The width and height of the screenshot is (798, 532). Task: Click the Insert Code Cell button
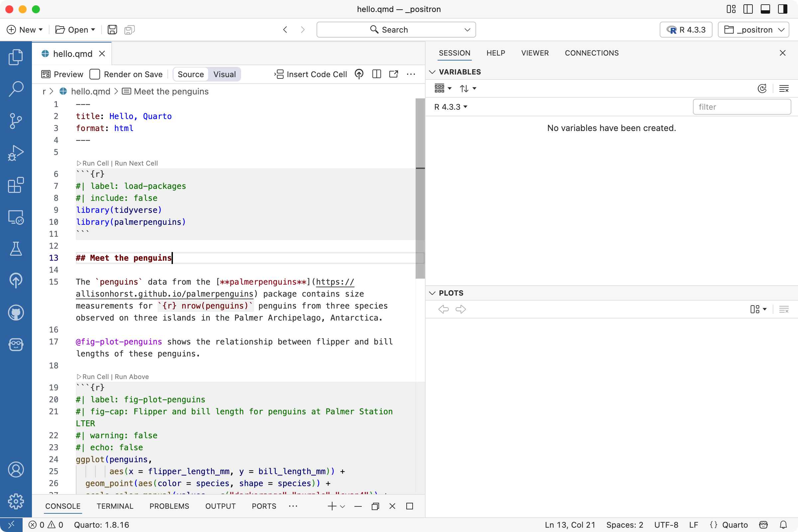(311, 74)
